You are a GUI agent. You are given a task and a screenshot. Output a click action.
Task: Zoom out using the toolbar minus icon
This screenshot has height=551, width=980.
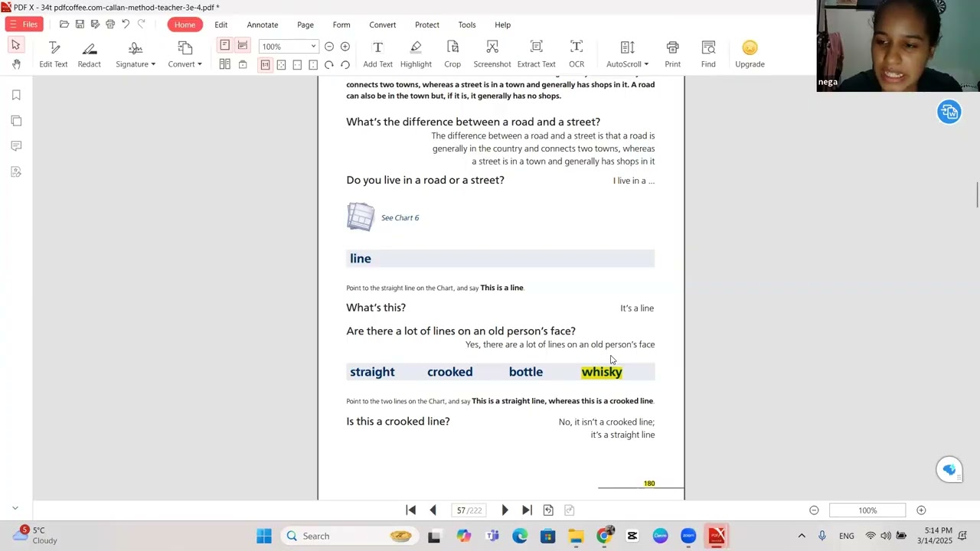329,47
